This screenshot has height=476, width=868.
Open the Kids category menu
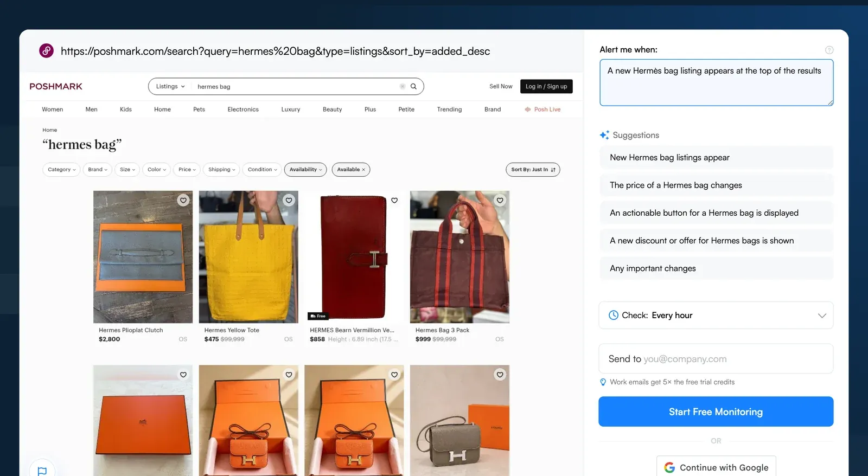coord(126,110)
